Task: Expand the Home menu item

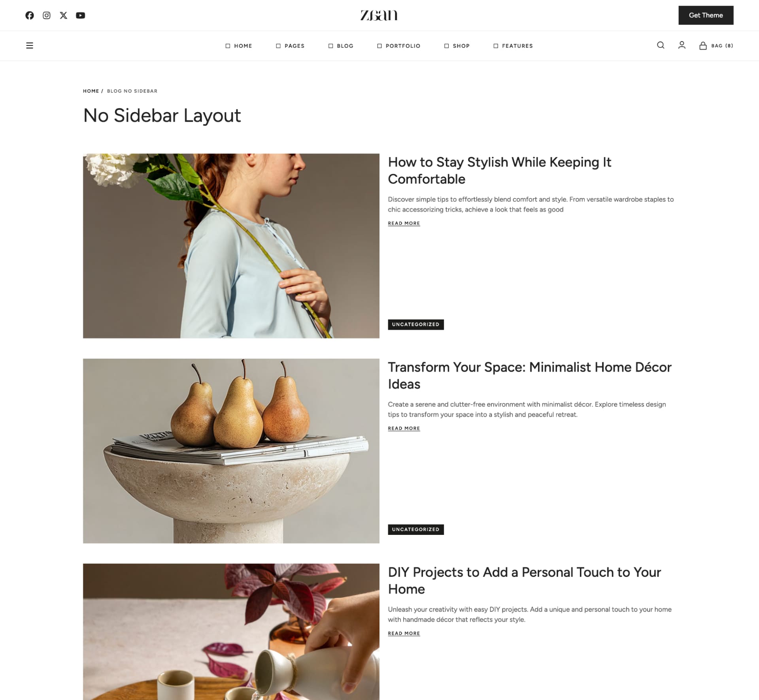Action: (x=239, y=46)
